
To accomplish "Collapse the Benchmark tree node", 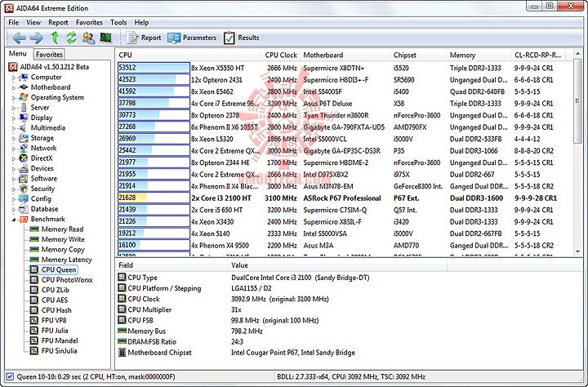I will [14, 220].
